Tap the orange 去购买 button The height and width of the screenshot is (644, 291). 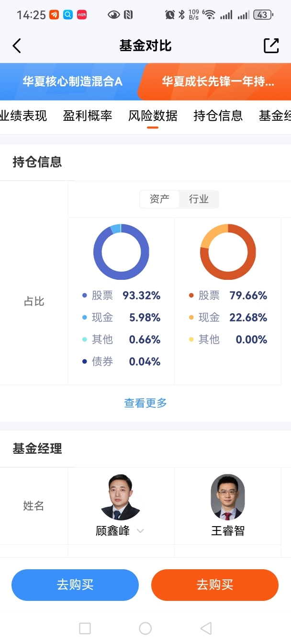pyautogui.click(x=215, y=585)
